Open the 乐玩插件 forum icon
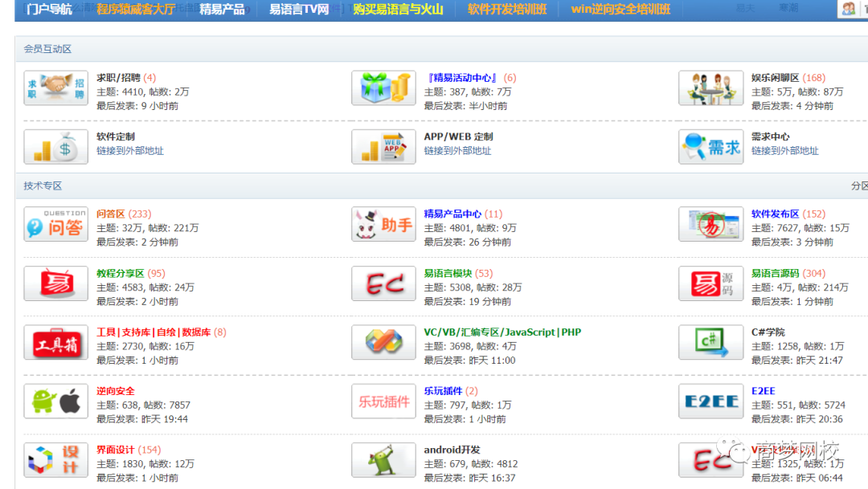This screenshot has width=868, height=489. point(383,401)
